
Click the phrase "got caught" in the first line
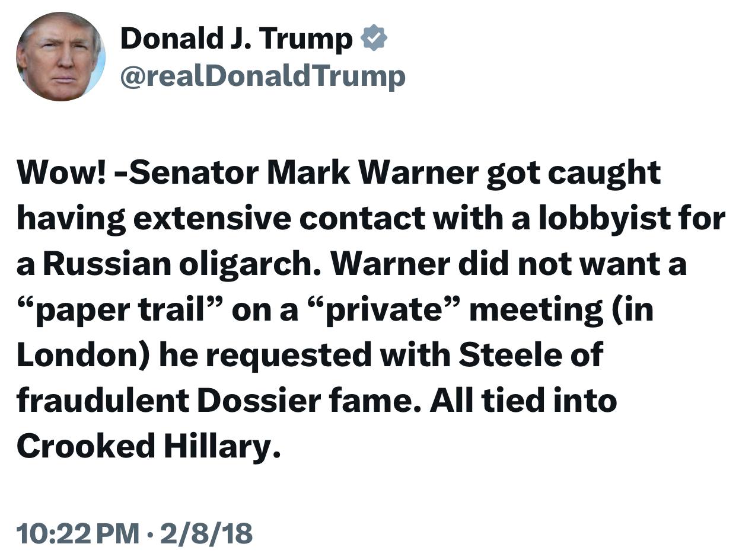(x=574, y=174)
